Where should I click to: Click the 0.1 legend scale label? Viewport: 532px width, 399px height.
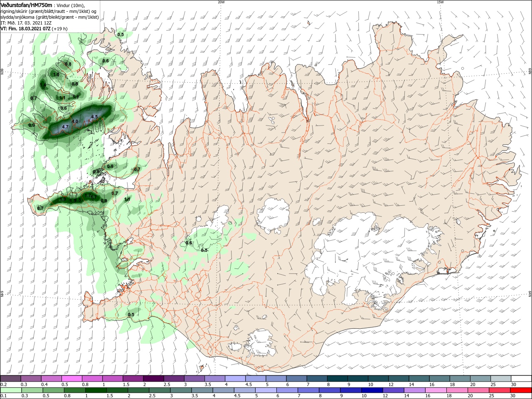click(3, 397)
